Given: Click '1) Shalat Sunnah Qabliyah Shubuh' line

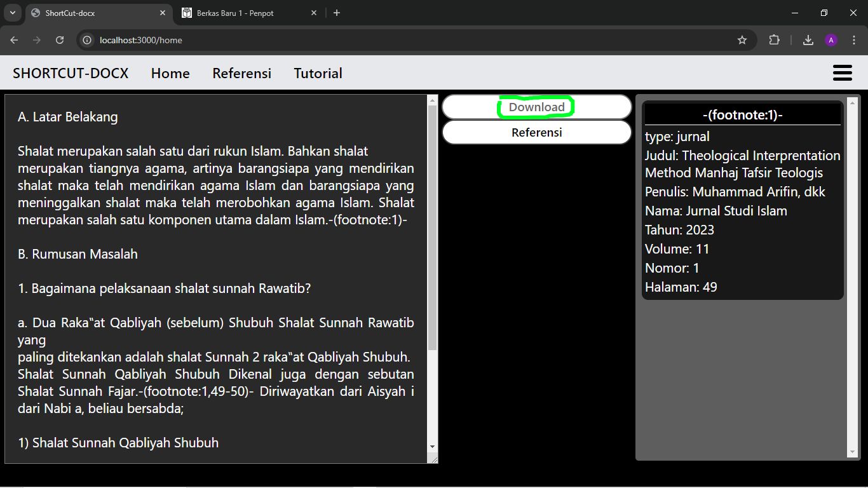Looking at the screenshot, I should click(118, 443).
